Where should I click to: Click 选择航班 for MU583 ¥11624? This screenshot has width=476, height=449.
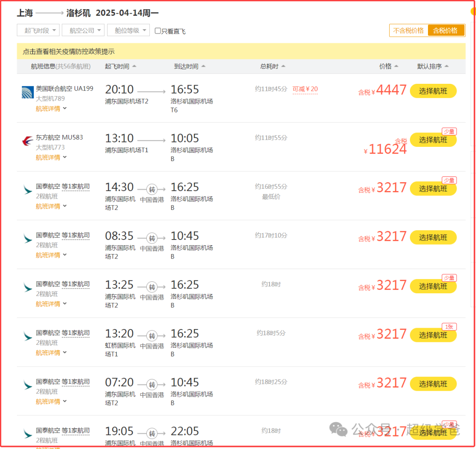coord(433,140)
